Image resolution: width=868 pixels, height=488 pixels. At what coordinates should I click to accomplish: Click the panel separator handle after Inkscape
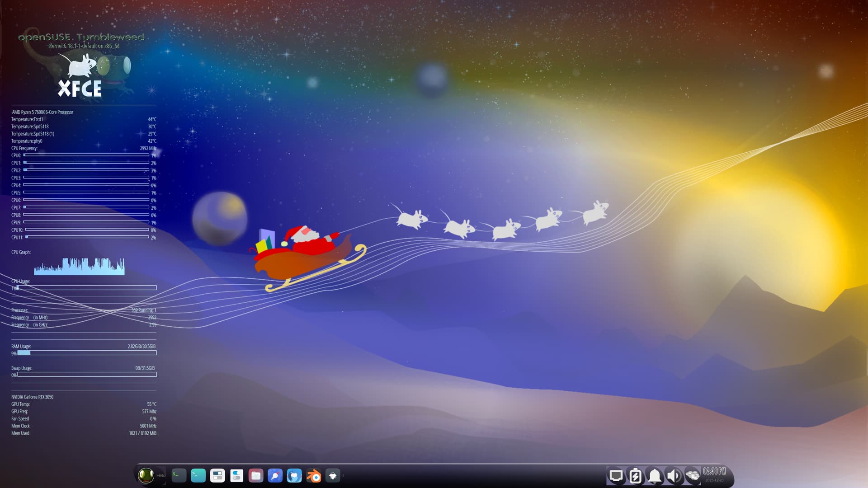pos(343,475)
